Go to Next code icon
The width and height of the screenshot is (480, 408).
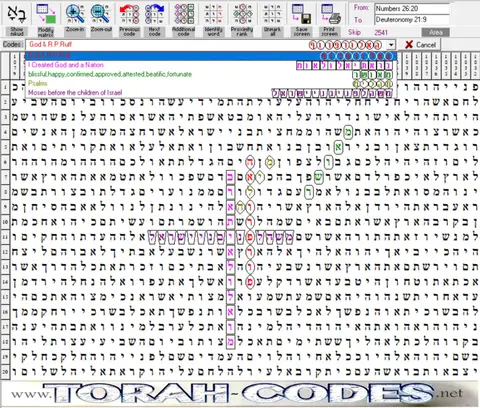(155, 14)
